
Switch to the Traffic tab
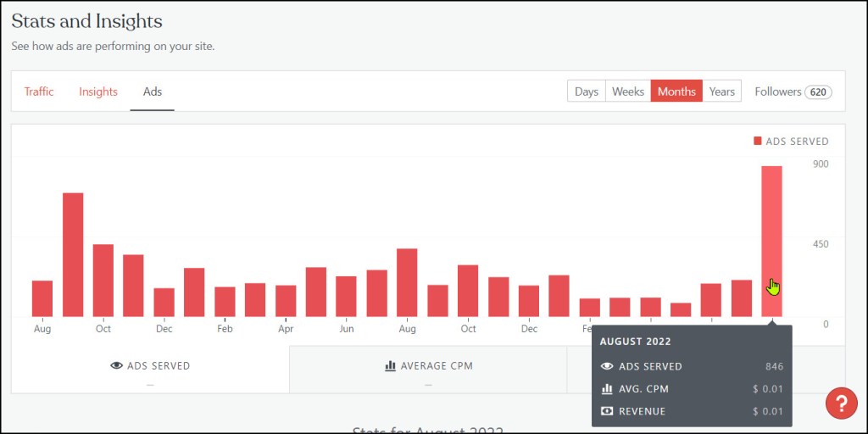tap(39, 92)
